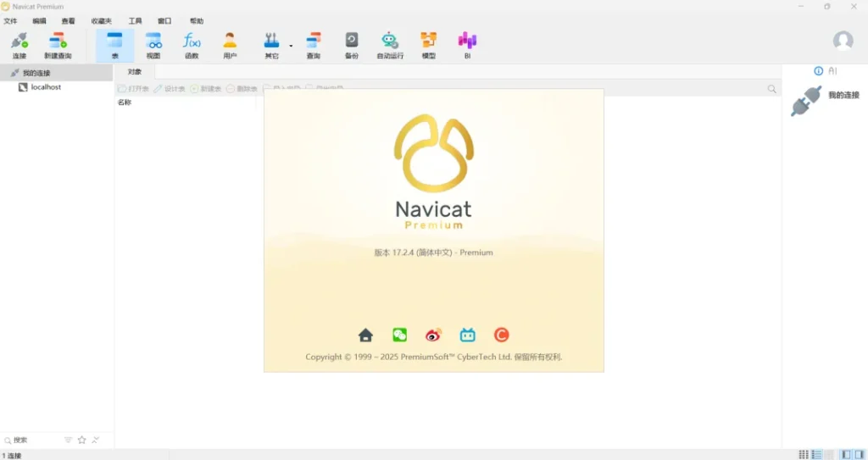Viewport: 868px width, 460px height.
Task: Expand the 其它 dropdown arrow
Action: point(291,46)
